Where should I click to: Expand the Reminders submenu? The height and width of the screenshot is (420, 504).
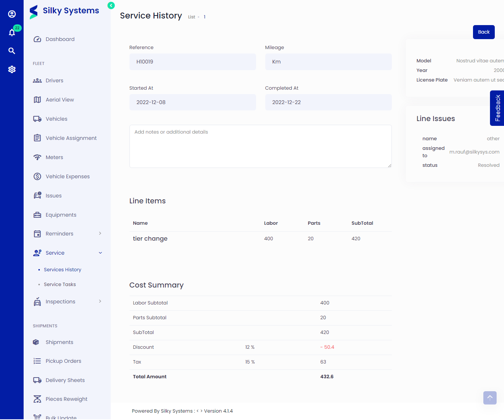click(x=100, y=234)
